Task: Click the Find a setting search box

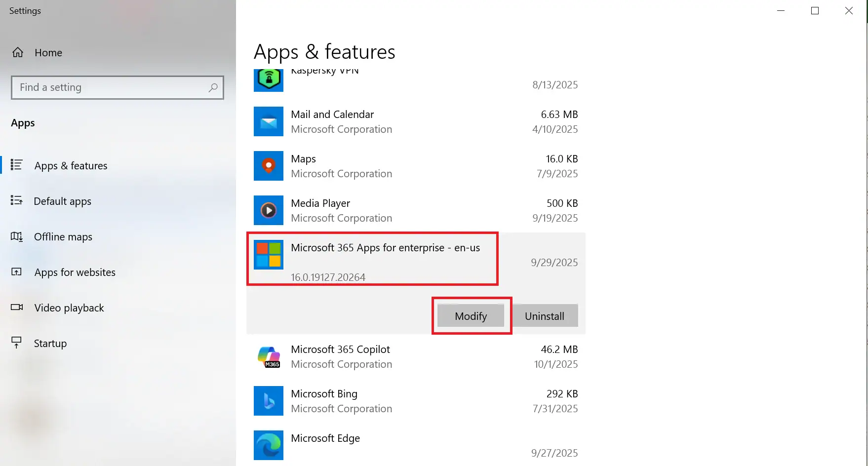Action: [111, 87]
